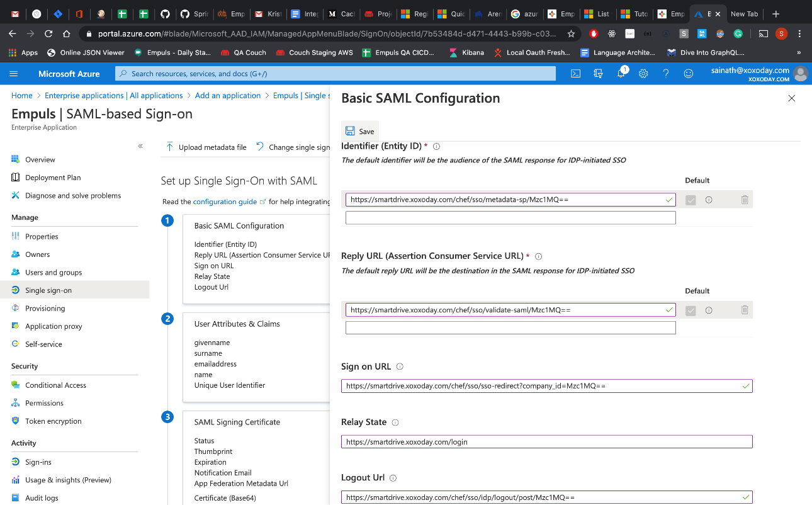Delete the metadata-sp identifier row with trash icon
Image resolution: width=812 pixels, height=505 pixels.
pos(745,200)
